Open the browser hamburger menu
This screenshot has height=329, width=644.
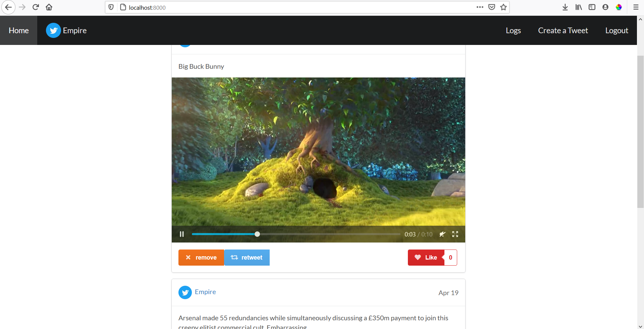click(636, 7)
